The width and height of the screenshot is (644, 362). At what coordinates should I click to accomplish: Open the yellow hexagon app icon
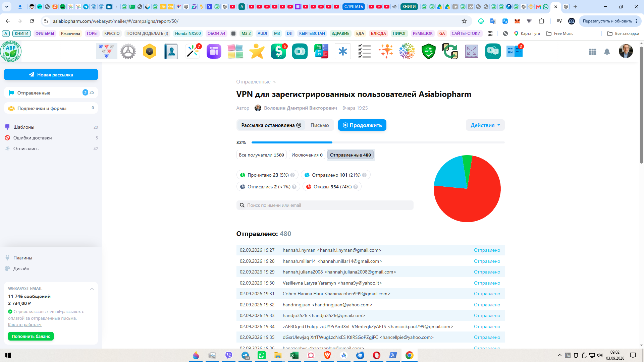click(150, 51)
